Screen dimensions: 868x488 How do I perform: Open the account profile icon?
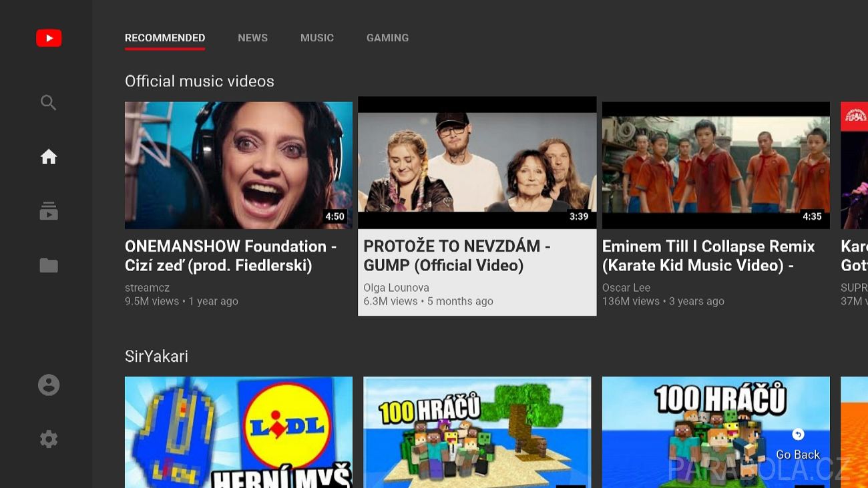point(49,385)
